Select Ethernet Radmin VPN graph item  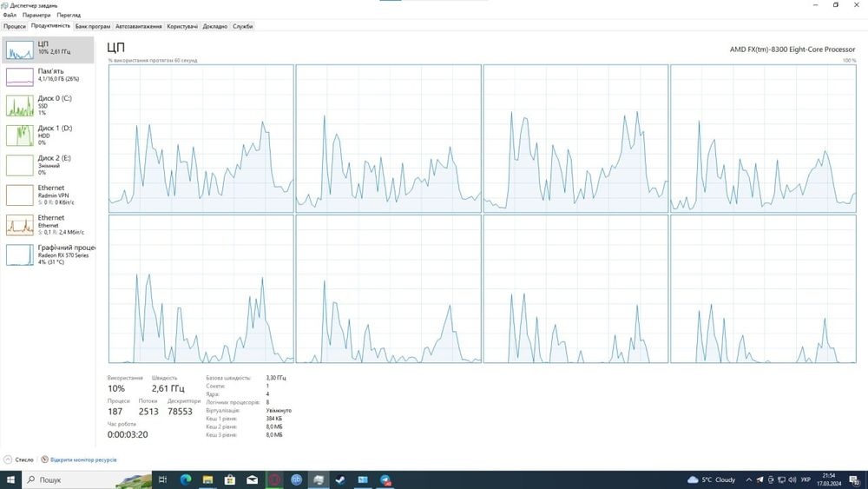48,195
